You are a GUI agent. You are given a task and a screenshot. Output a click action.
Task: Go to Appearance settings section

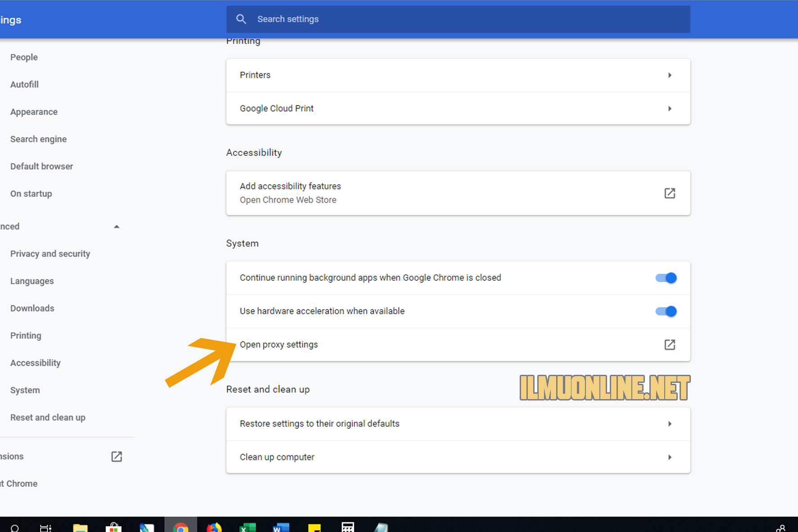pos(34,112)
